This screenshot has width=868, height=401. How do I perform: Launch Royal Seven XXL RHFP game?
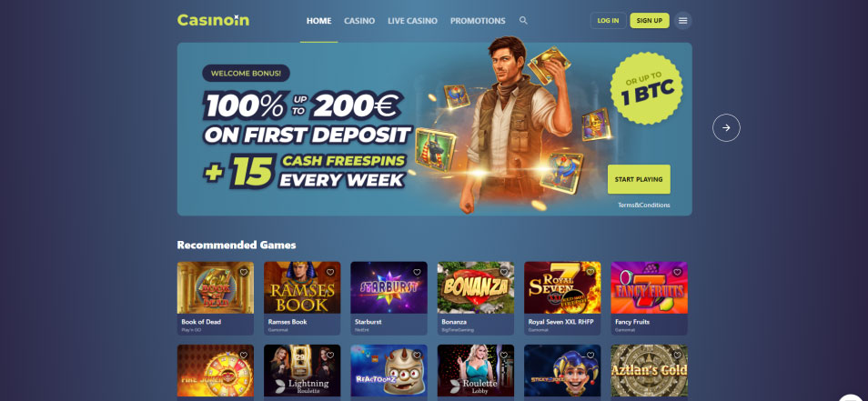(562, 287)
